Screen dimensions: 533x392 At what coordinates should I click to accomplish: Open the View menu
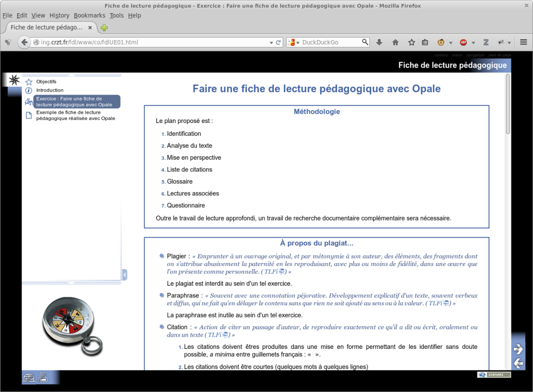click(38, 15)
